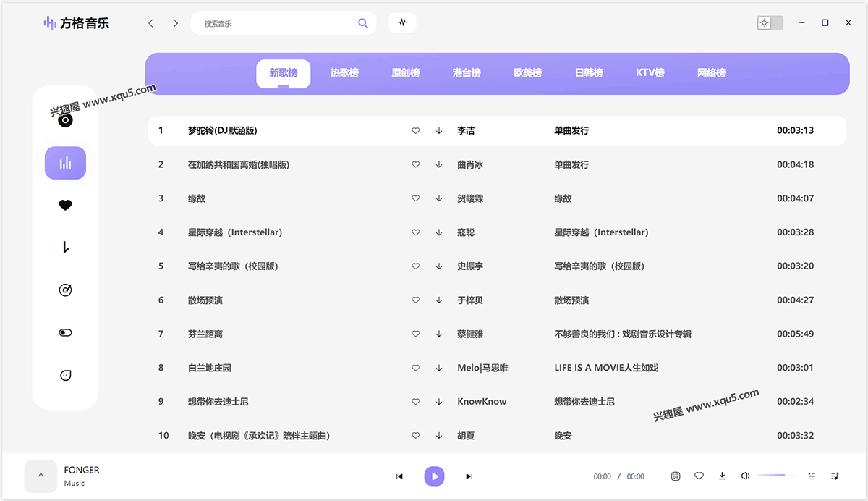
Task: Click the audio waveform icon beside search
Action: point(402,23)
